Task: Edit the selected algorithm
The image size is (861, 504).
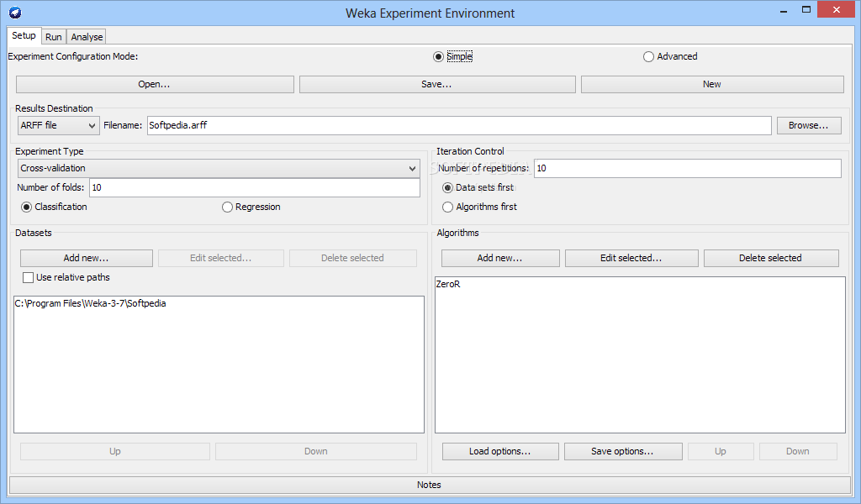Action: (x=631, y=259)
